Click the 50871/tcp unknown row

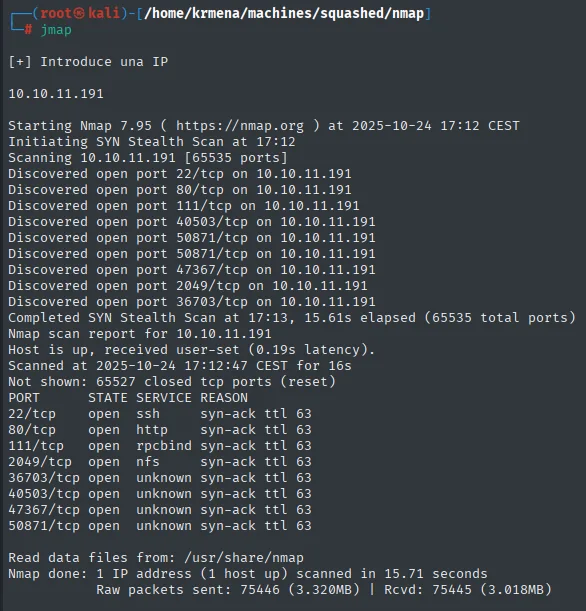160,526
